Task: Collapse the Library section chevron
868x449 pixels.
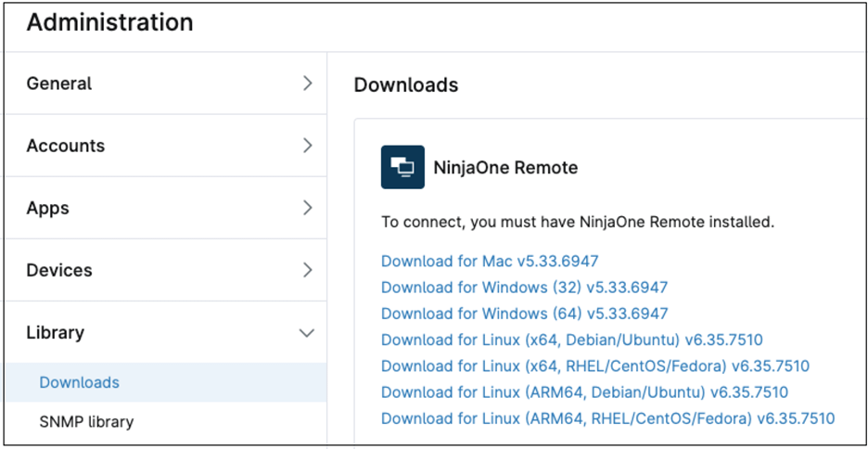Action: point(307,333)
